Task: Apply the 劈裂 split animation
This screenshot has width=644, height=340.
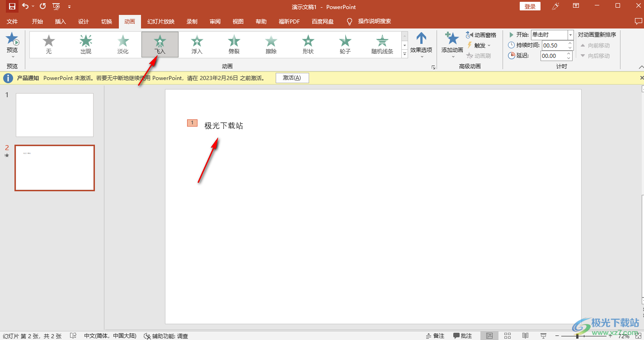Action: 234,45
